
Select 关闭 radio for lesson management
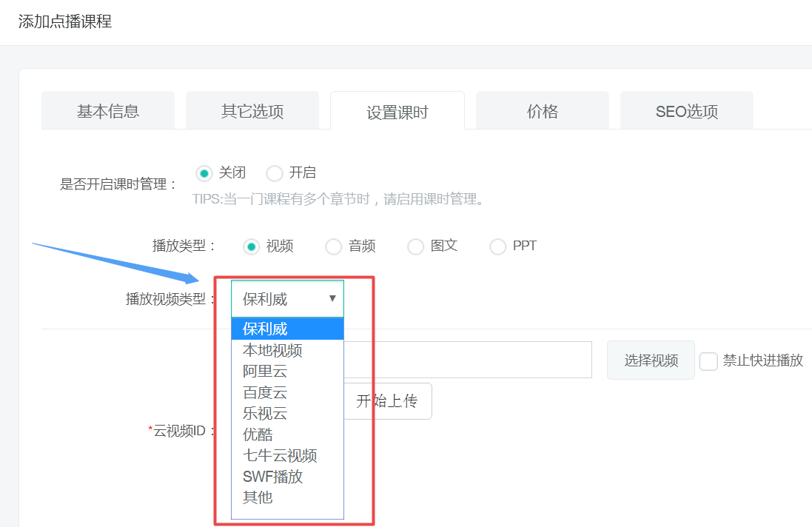204,173
